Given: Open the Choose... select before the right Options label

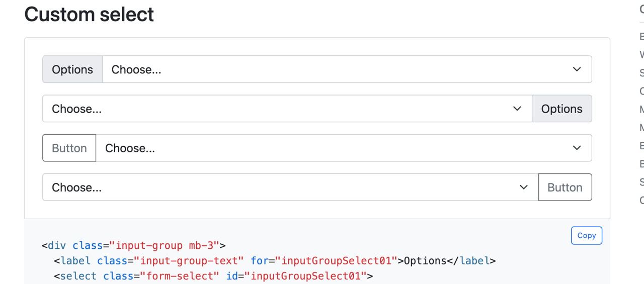Looking at the screenshot, I should coord(277,109).
